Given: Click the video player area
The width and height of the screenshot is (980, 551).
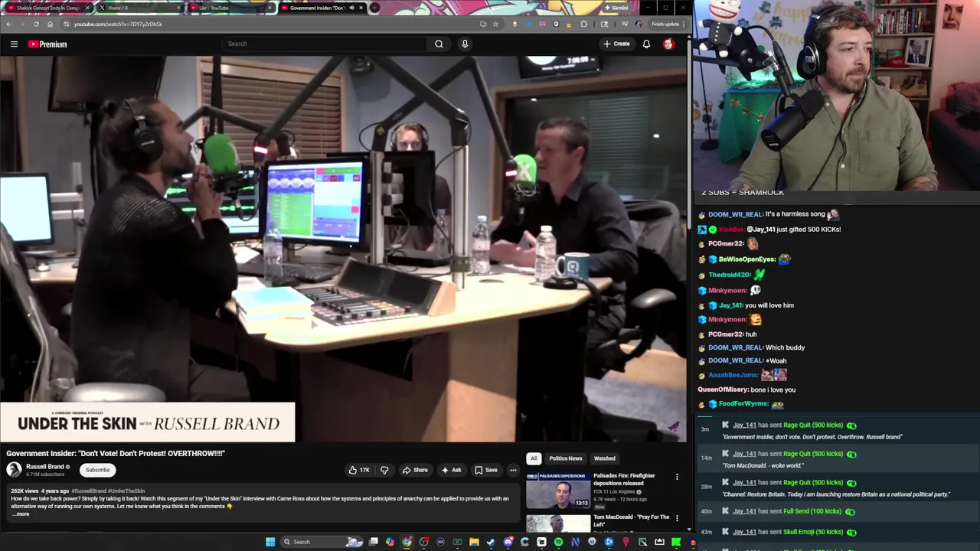Looking at the screenshot, I should (343, 249).
